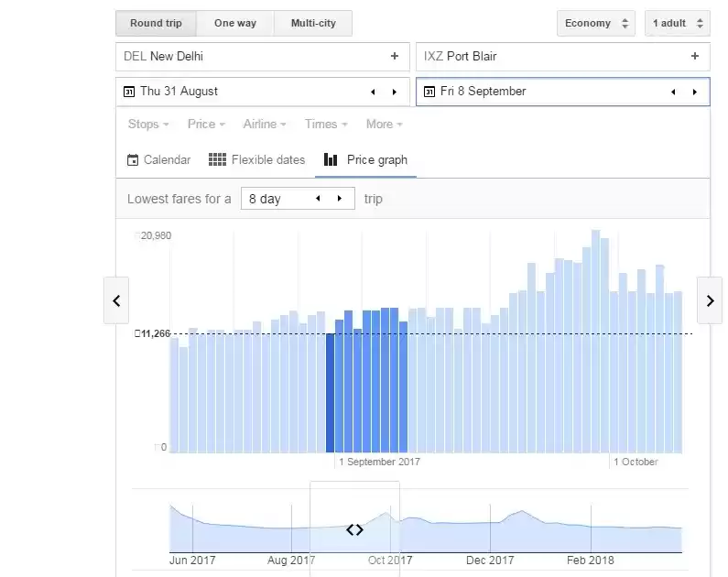The image size is (728, 577).
Task: Decrease the 8 day trip length
Action: (x=318, y=199)
